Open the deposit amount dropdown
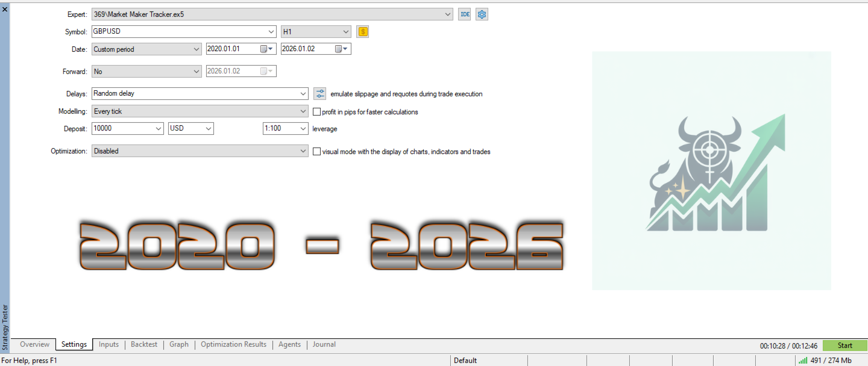The image size is (868, 366). (159, 128)
